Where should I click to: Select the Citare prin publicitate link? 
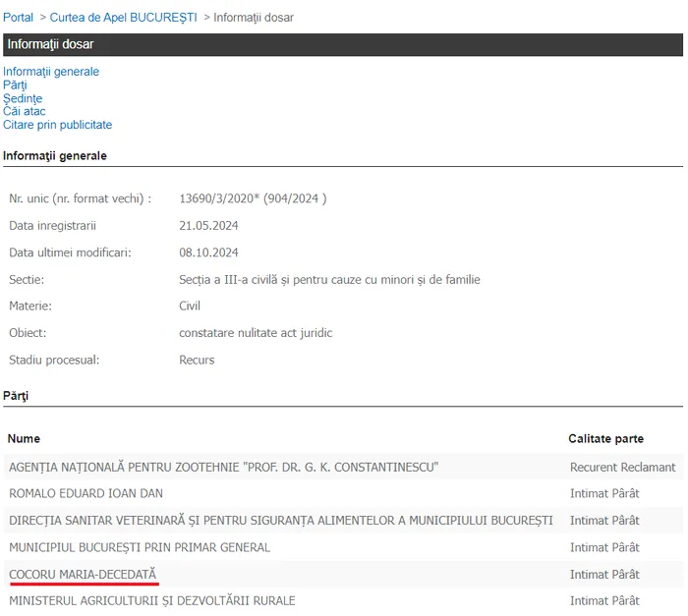(57, 125)
